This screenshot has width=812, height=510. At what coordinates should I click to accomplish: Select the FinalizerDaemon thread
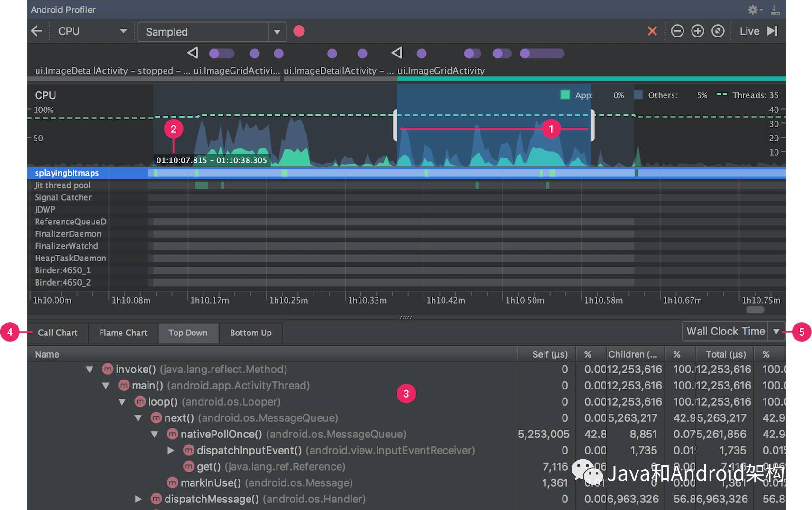click(406, 234)
